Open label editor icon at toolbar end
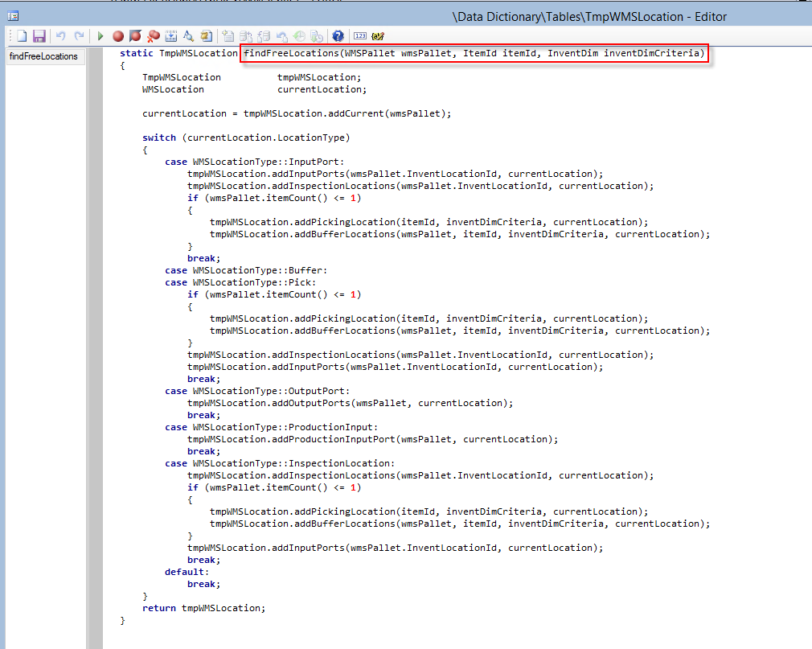Screen dimensions: 812x649 point(379,36)
